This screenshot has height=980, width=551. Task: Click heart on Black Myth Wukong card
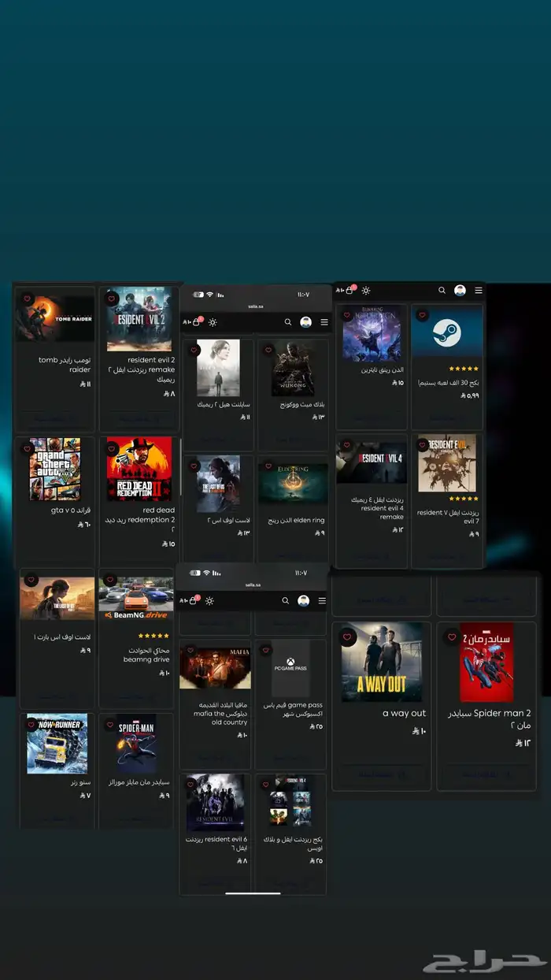268,350
